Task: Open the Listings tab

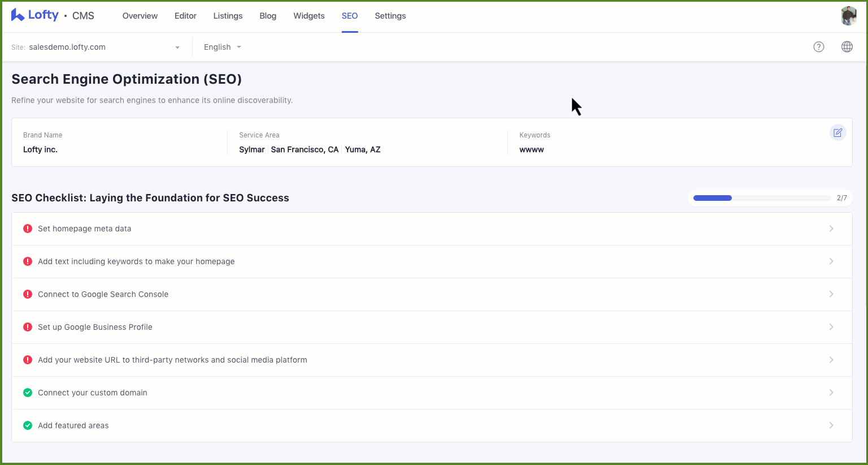Action: pyautogui.click(x=228, y=16)
